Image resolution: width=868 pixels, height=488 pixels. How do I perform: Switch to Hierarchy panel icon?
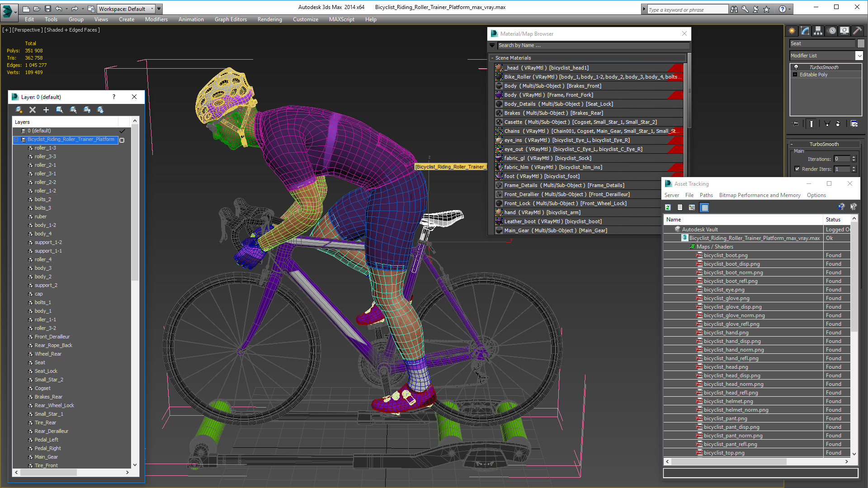click(818, 31)
